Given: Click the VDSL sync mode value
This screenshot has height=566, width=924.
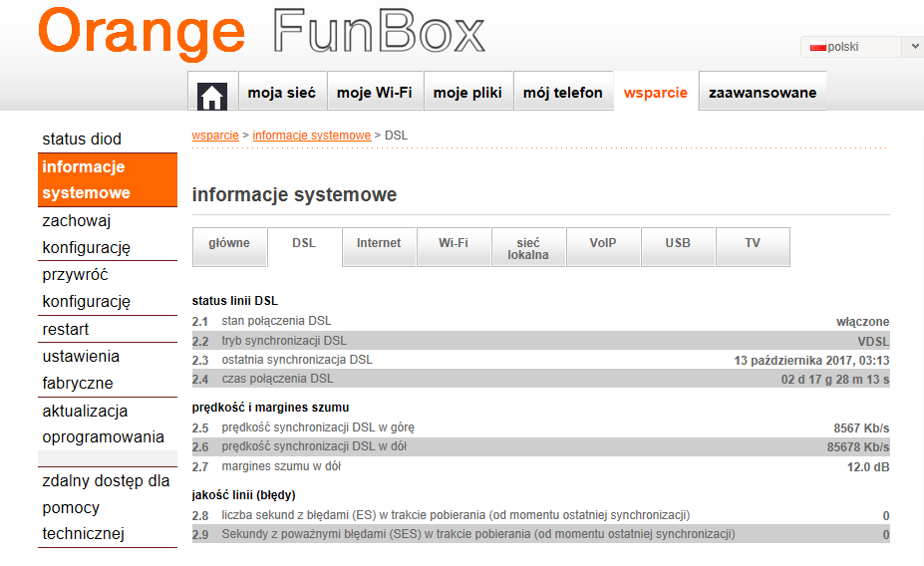Looking at the screenshot, I should (x=873, y=341).
